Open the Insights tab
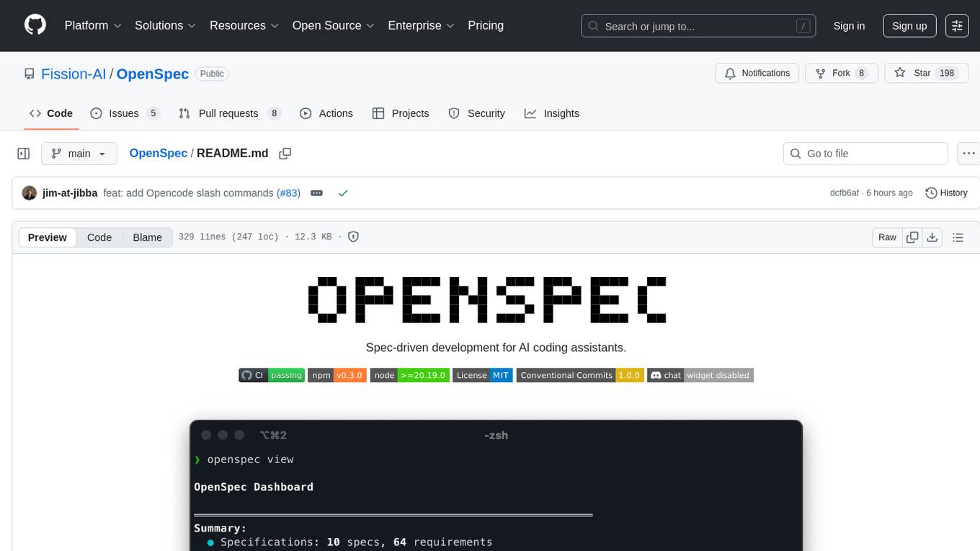This screenshot has width=980, height=551. point(552,113)
